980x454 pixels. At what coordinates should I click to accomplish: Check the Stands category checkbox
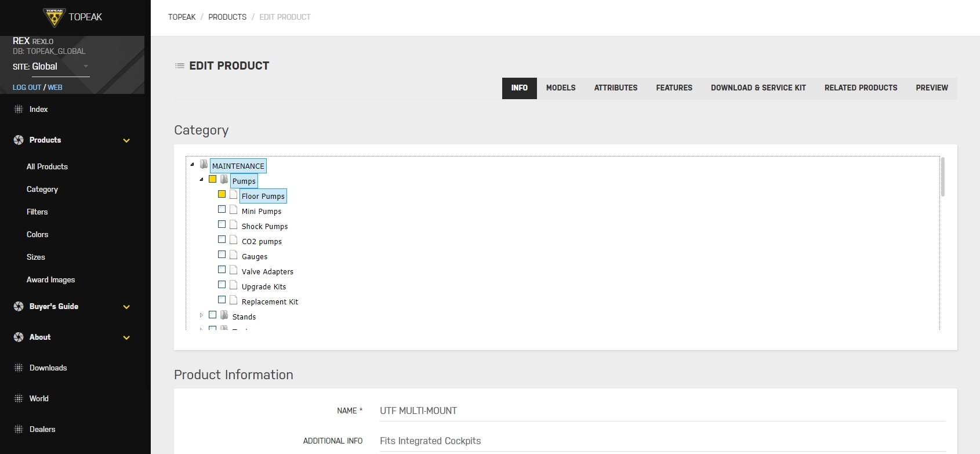[213, 315]
